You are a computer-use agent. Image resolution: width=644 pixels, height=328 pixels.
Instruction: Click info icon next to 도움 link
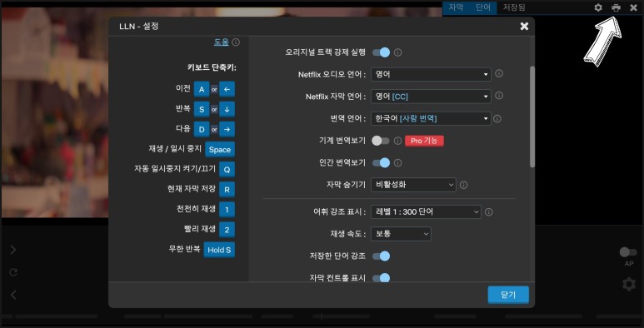[236, 42]
